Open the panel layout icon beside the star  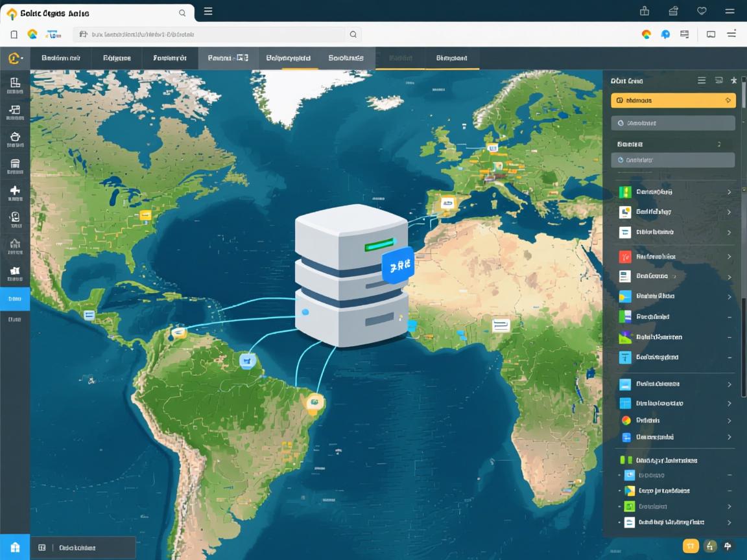point(718,80)
